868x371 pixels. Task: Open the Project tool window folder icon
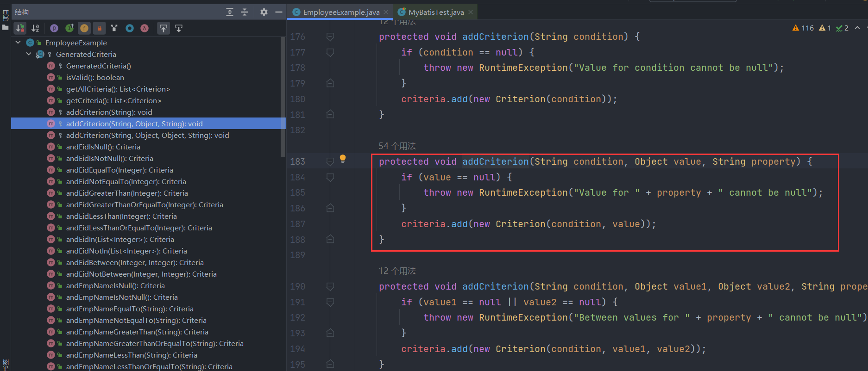click(5, 27)
